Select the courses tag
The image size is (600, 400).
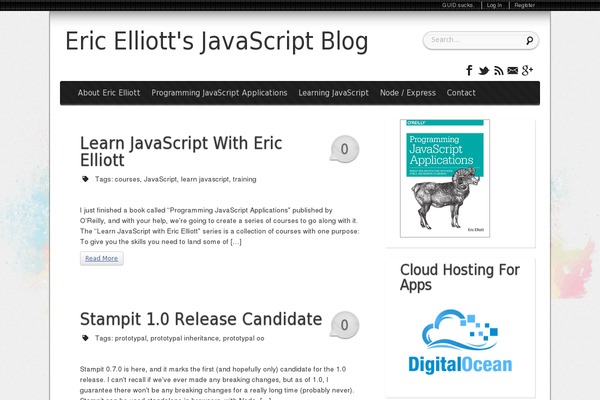point(127,179)
